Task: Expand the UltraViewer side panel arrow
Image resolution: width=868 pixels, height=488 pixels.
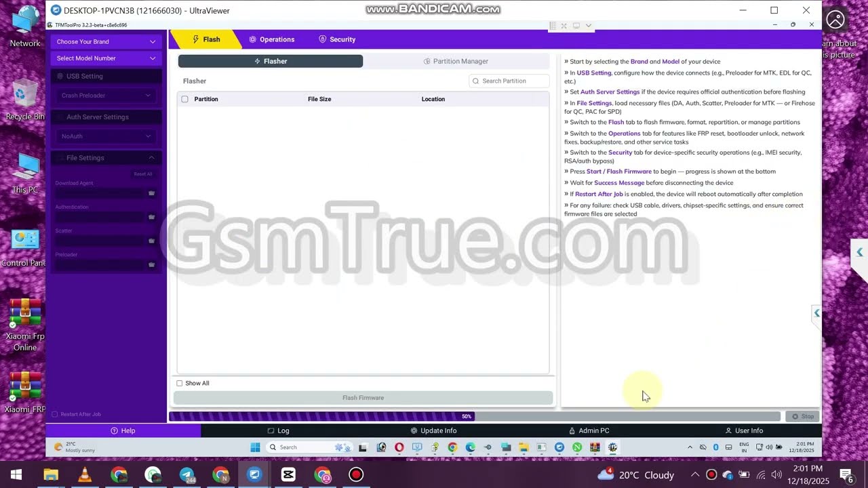Action: [x=859, y=252]
